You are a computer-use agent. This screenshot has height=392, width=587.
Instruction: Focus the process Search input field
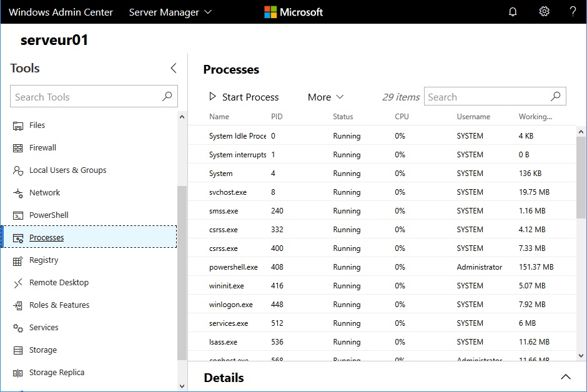(495, 97)
